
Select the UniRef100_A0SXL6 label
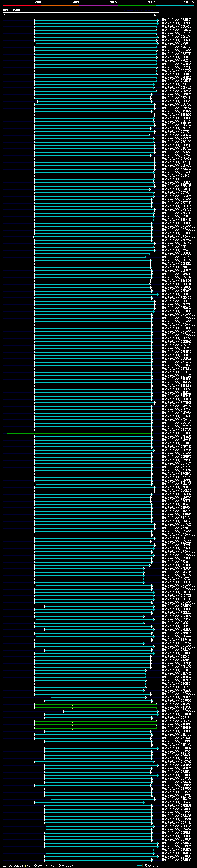click(x=177, y=426)
